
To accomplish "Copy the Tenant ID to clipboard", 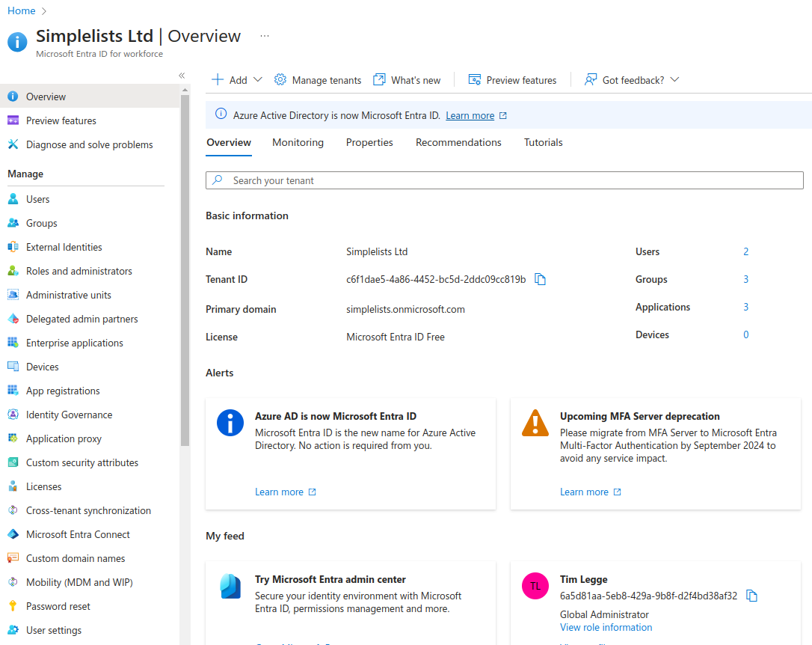I will pyautogui.click(x=540, y=279).
